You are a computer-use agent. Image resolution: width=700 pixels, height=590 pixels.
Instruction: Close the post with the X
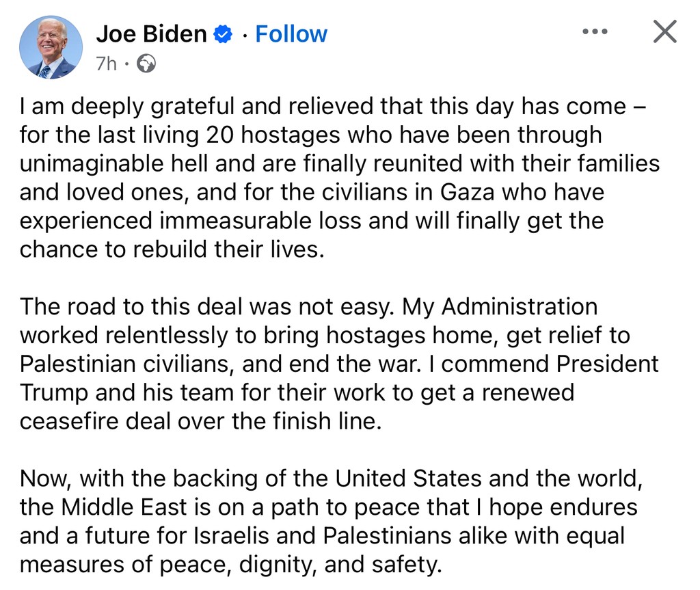664,31
